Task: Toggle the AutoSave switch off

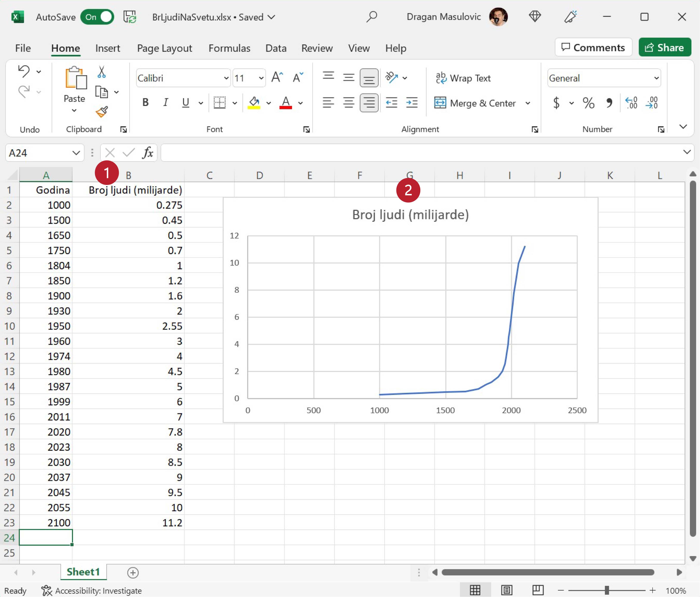Action: [x=97, y=17]
